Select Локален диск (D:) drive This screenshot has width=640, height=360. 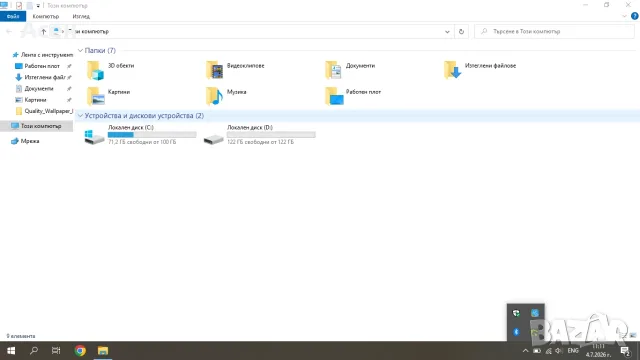click(259, 135)
